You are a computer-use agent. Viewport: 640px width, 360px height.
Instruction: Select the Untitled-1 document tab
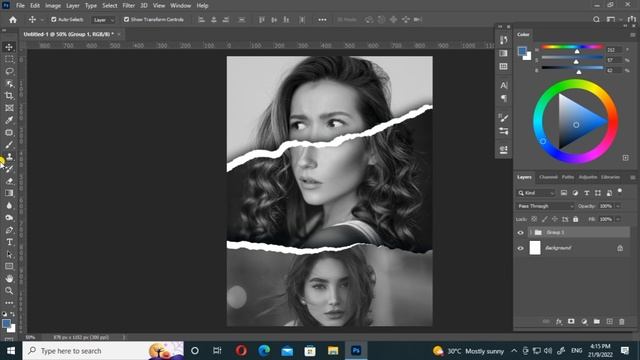tap(69, 34)
